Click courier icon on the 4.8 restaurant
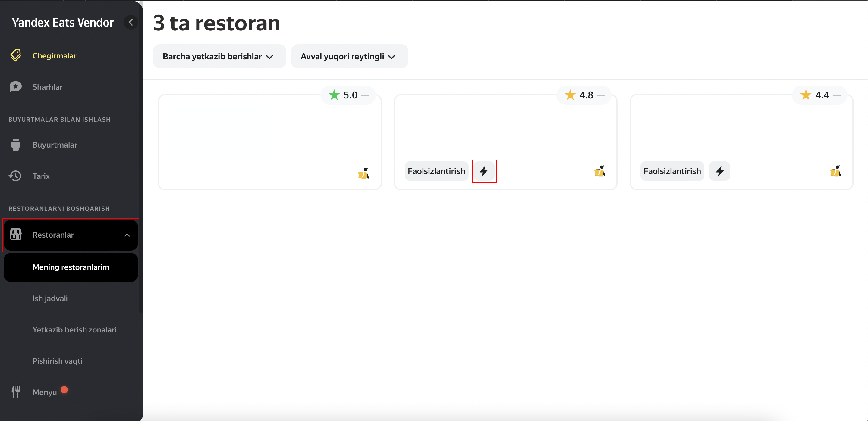Viewport: 868px width, 421px height. pyautogui.click(x=600, y=171)
